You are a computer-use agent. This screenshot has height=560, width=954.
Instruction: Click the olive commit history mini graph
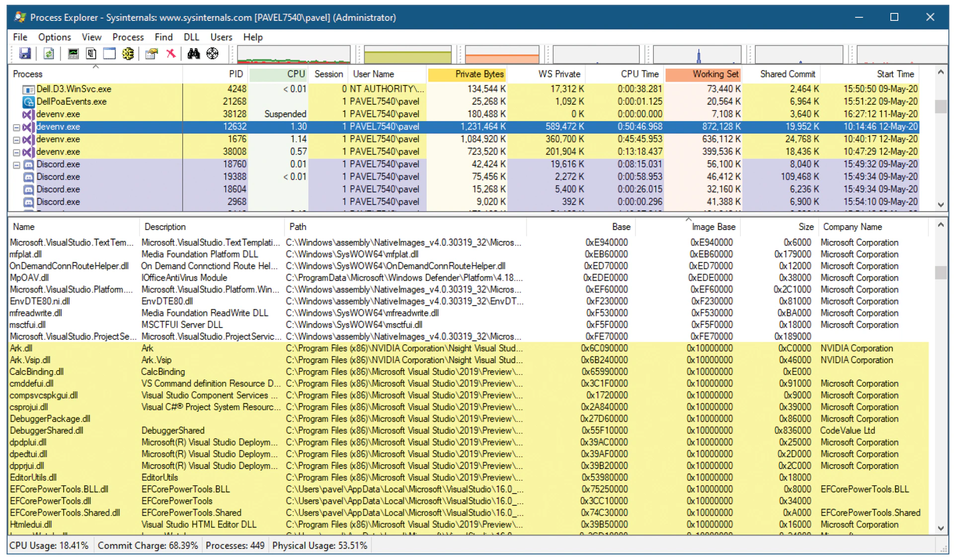pos(407,54)
